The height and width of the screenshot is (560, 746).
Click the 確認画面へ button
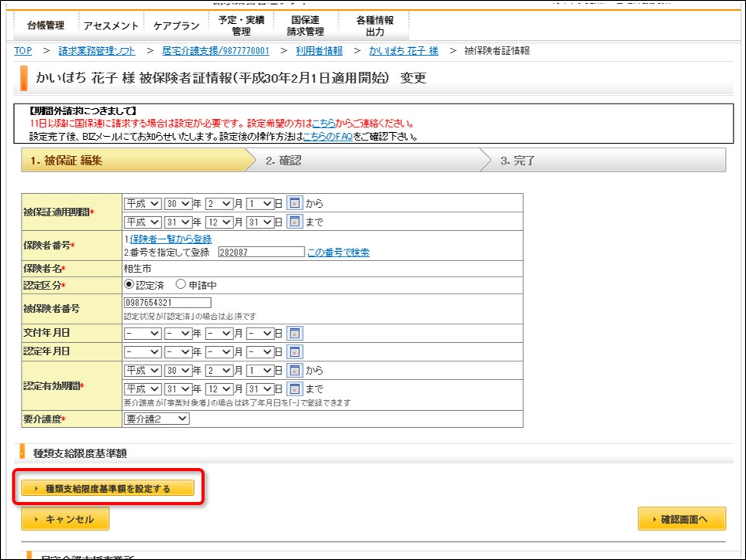[682, 518]
